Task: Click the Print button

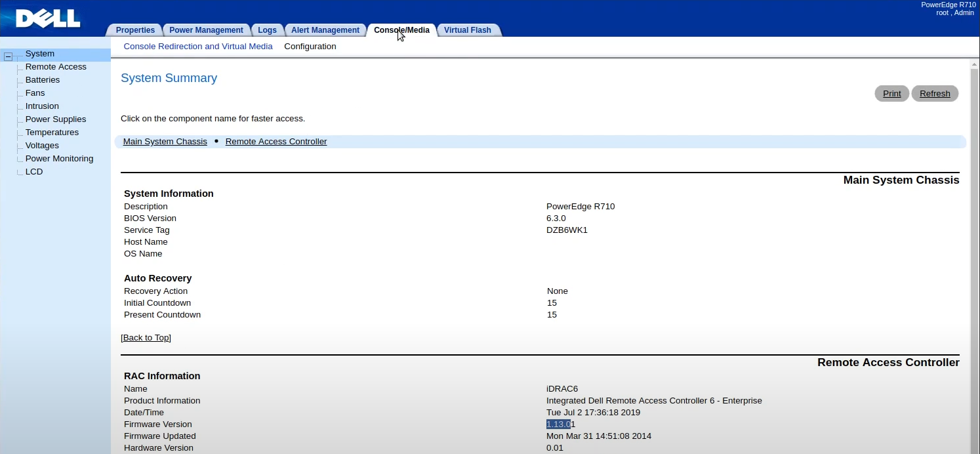Action: pos(892,94)
